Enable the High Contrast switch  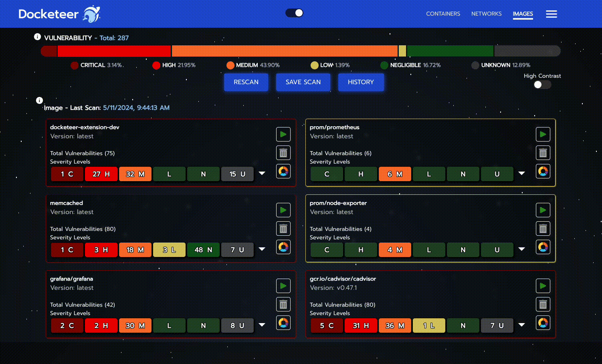pyautogui.click(x=542, y=85)
